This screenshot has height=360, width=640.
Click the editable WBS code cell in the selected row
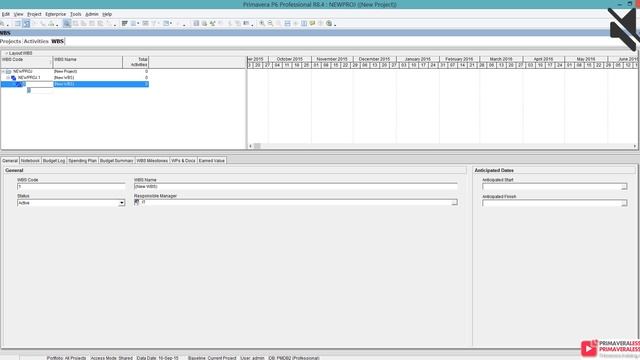39,84
